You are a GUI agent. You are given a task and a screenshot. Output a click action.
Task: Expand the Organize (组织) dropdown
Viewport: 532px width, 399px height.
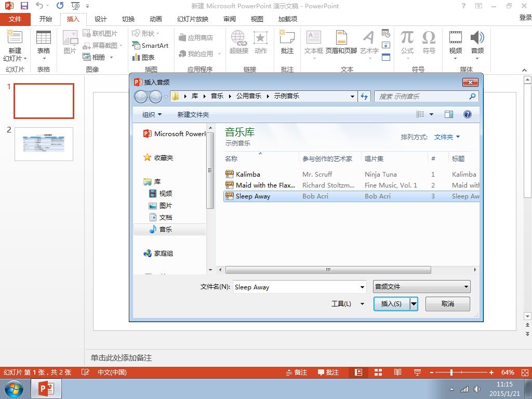pyautogui.click(x=152, y=115)
